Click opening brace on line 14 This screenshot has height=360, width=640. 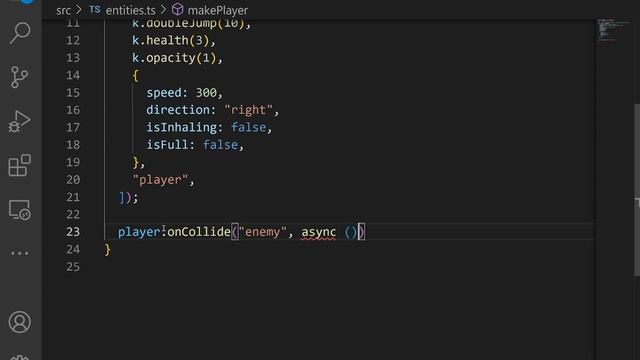[136, 76]
